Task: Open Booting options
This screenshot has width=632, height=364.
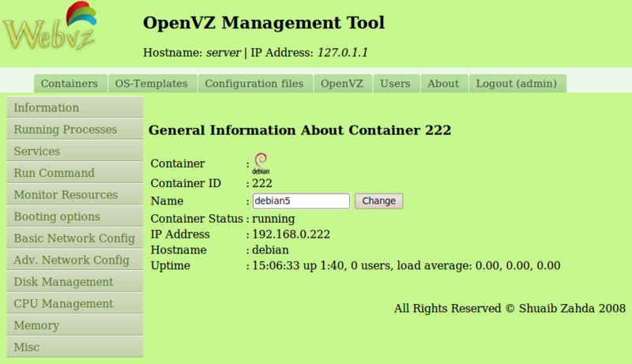Action: [x=75, y=216]
